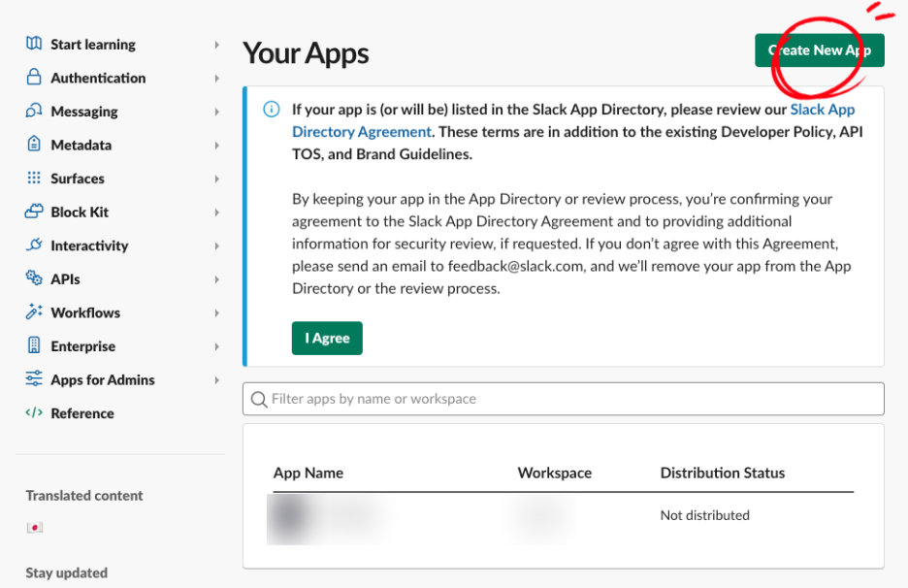This screenshot has width=908, height=588.
Task: Click the Not distributed status text
Action: coord(704,515)
